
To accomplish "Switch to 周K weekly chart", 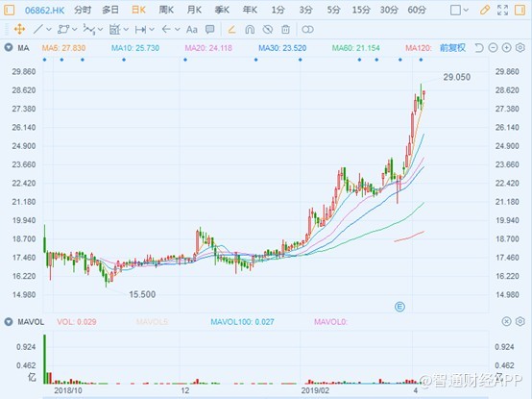I will pos(166,10).
